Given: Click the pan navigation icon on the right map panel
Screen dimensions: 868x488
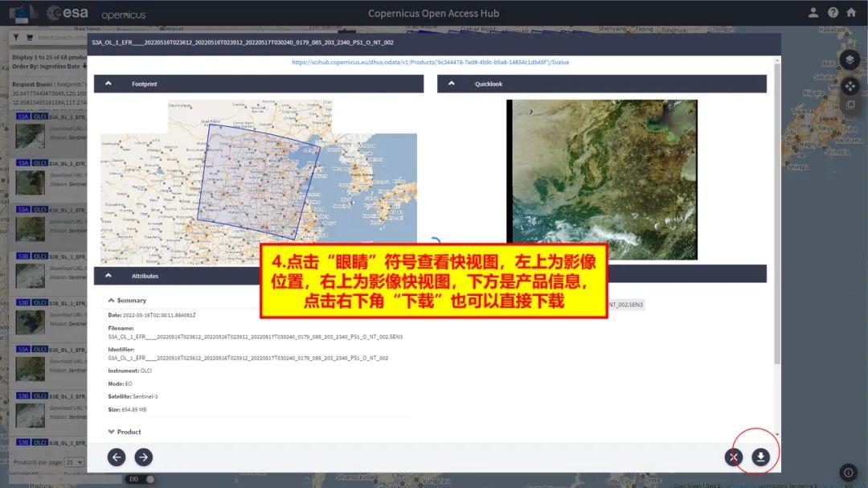Looking at the screenshot, I should pyautogui.click(x=850, y=86).
